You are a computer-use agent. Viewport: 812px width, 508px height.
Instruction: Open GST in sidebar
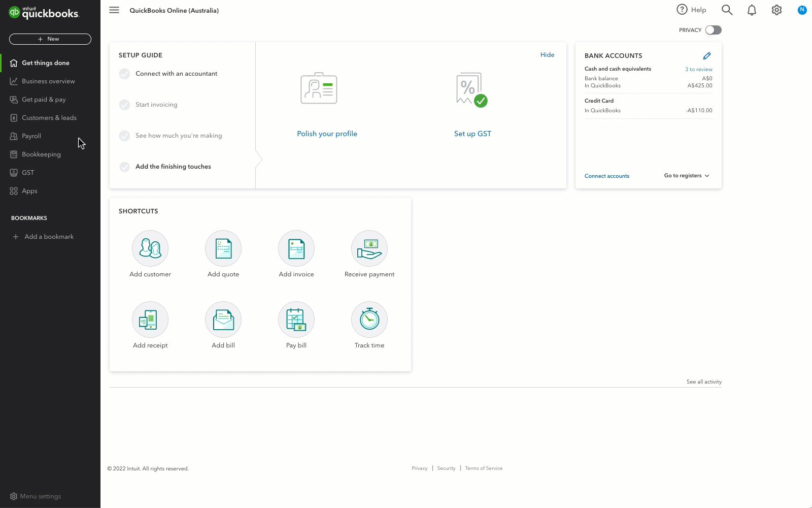click(50, 173)
